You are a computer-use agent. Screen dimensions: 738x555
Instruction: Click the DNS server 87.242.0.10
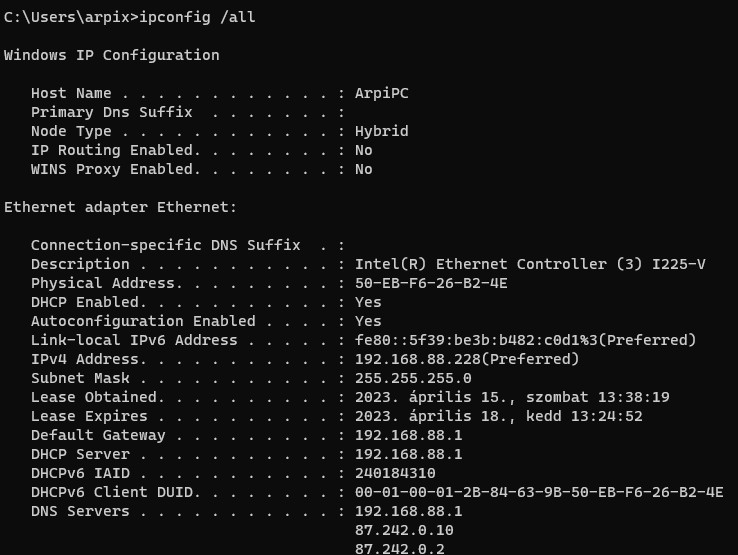[x=404, y=530]
